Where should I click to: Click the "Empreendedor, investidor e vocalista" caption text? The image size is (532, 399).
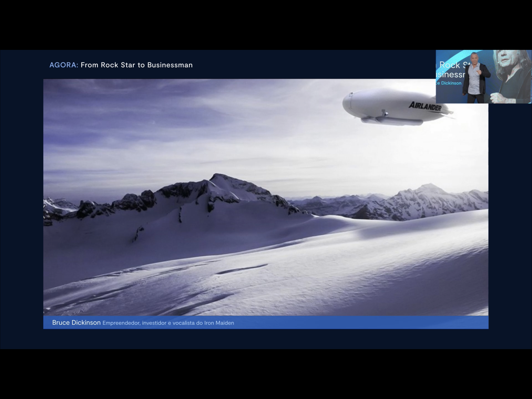[x=148, y=323]
